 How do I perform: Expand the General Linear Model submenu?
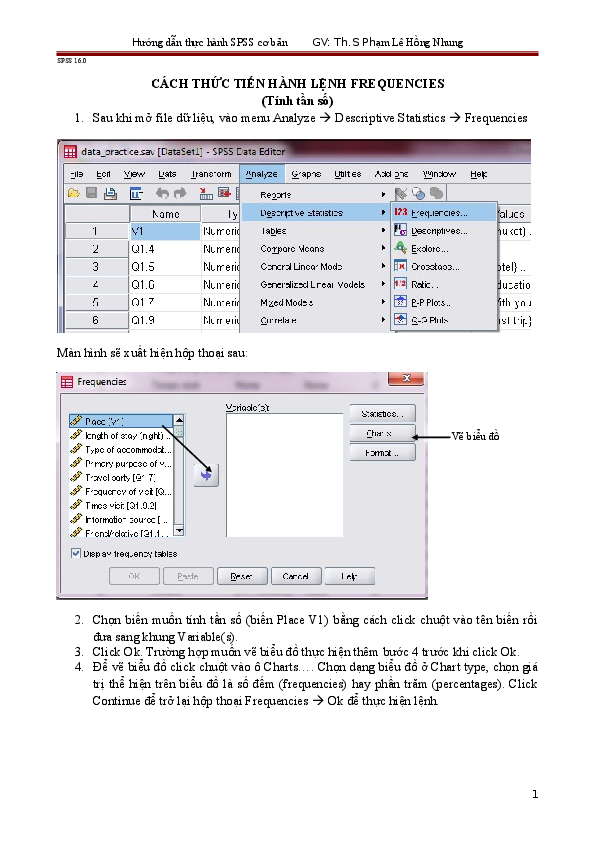coord(315,266)
